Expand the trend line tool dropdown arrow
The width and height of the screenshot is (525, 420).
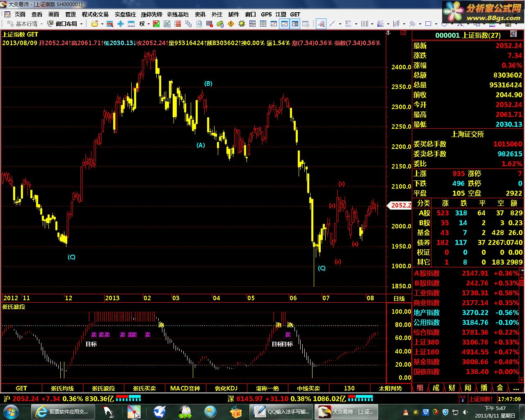pos(340,24)
